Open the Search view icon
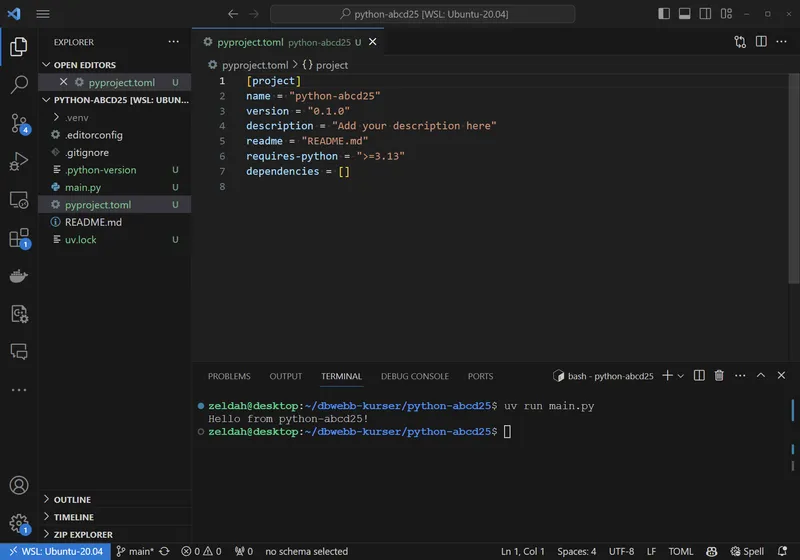The image size is (800, 560). coord(19,84)
